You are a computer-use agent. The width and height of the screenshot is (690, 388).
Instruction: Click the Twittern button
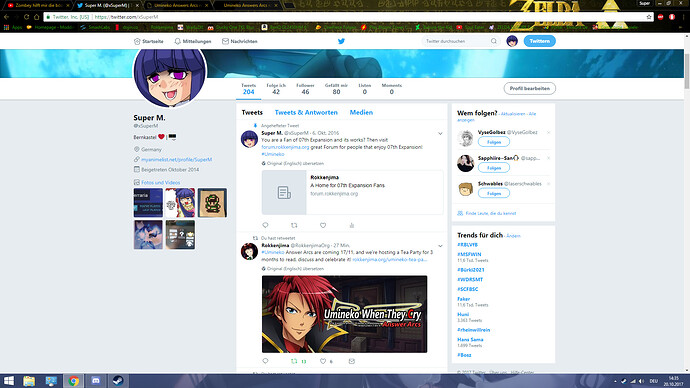click(540, 41)
